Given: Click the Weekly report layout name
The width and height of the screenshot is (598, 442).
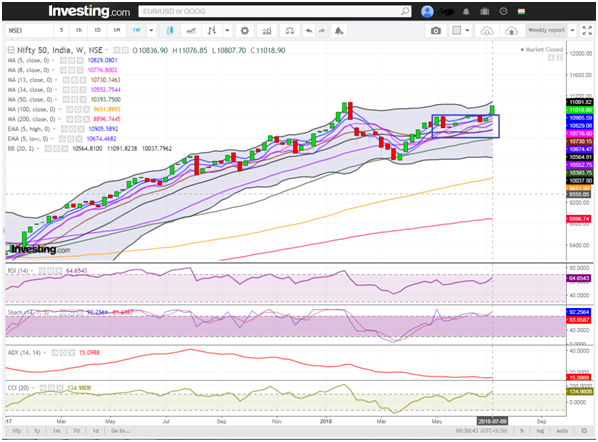Looking at the screenshot, I should pos(546,31).
